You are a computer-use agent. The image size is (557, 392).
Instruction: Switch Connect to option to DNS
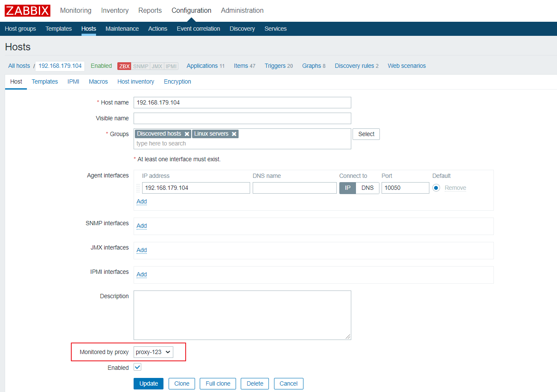(x=367, y=188)
